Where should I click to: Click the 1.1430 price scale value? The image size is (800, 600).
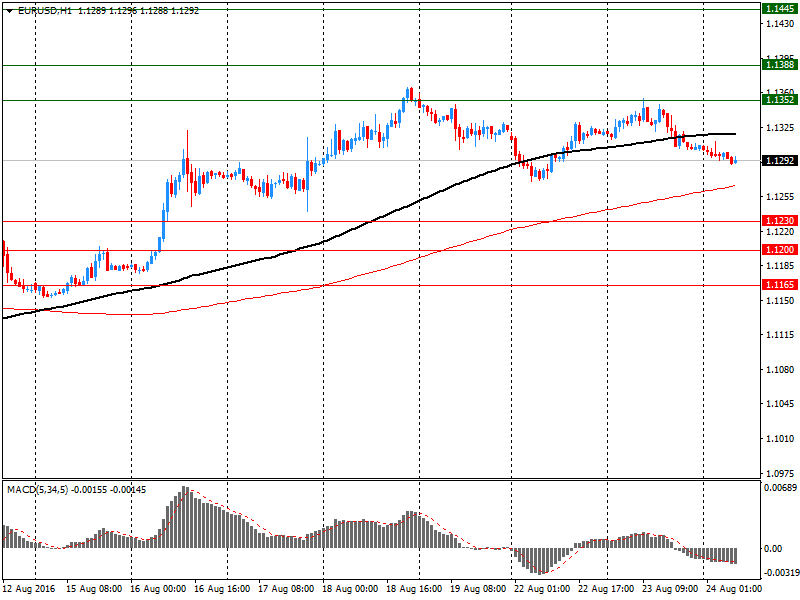tap(780, 24)
